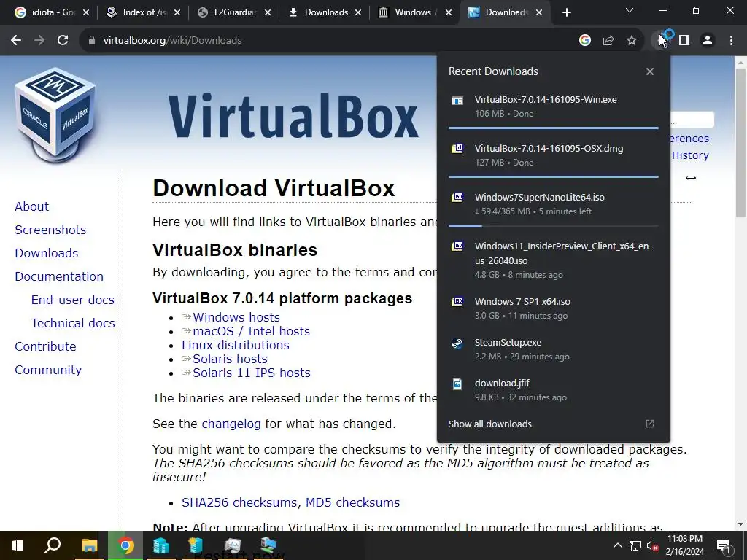Click Windows7SuperNanoLite64.iso download progress bar

coord(554,226)
